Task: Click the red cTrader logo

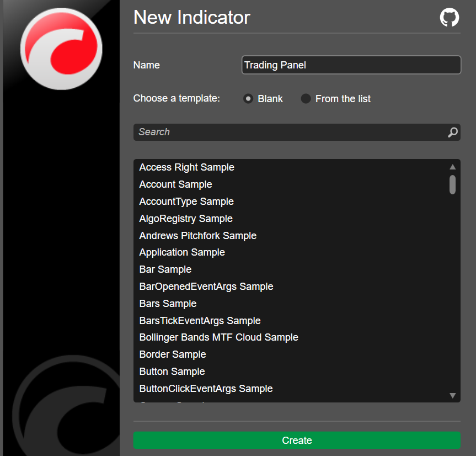Action: [x=61, y=49]
